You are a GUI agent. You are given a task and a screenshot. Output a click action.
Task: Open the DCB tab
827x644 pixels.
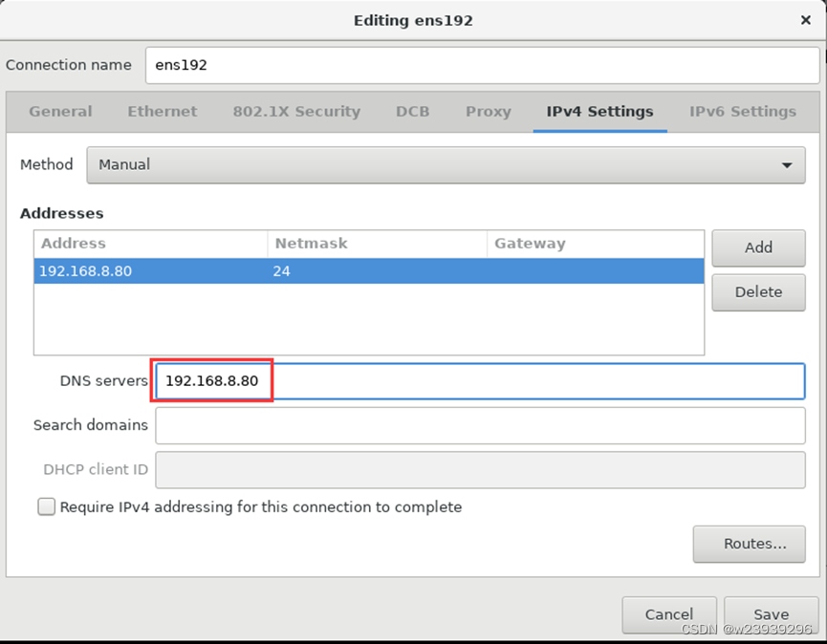coord(412,112)
